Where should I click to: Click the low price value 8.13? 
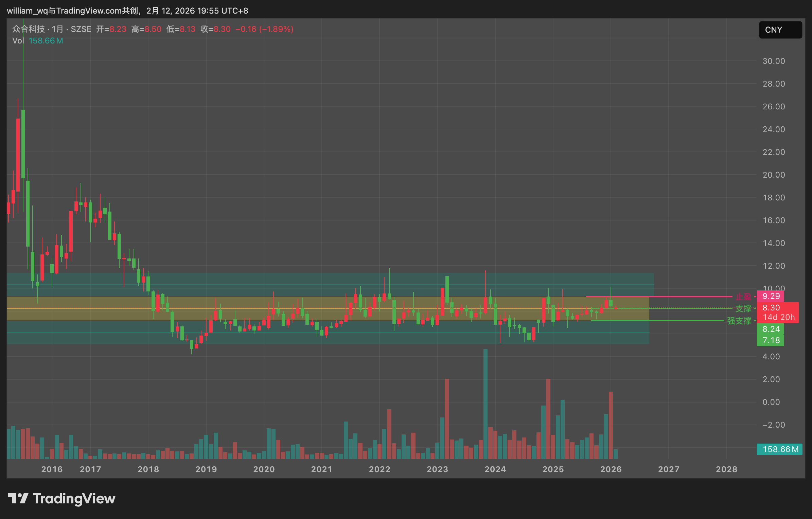tap(188, 29)
